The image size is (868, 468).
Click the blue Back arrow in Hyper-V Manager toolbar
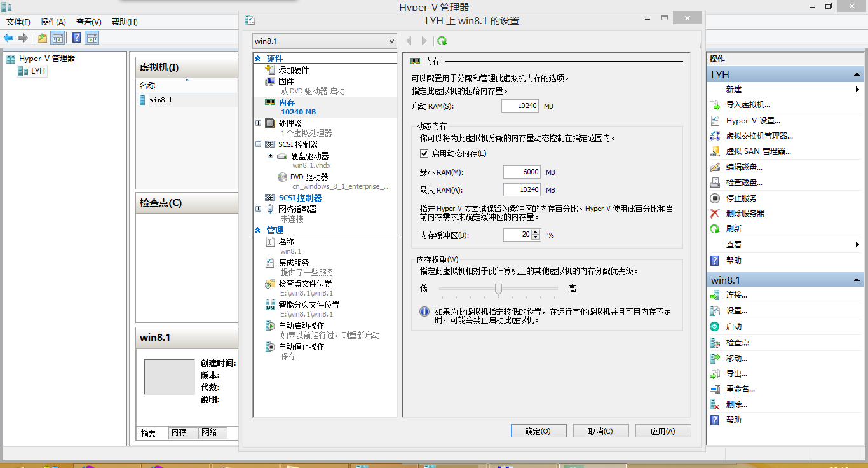click(9, 38)
